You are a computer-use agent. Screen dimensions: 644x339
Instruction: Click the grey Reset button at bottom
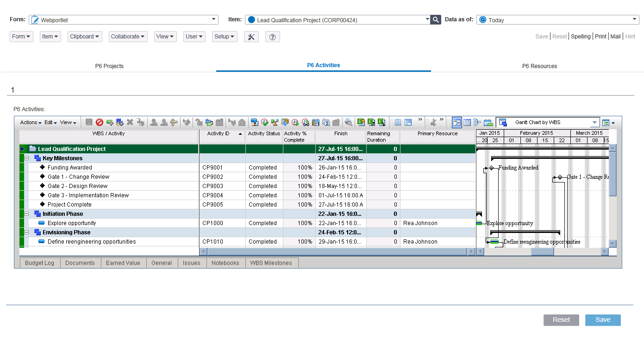point(561,320)
